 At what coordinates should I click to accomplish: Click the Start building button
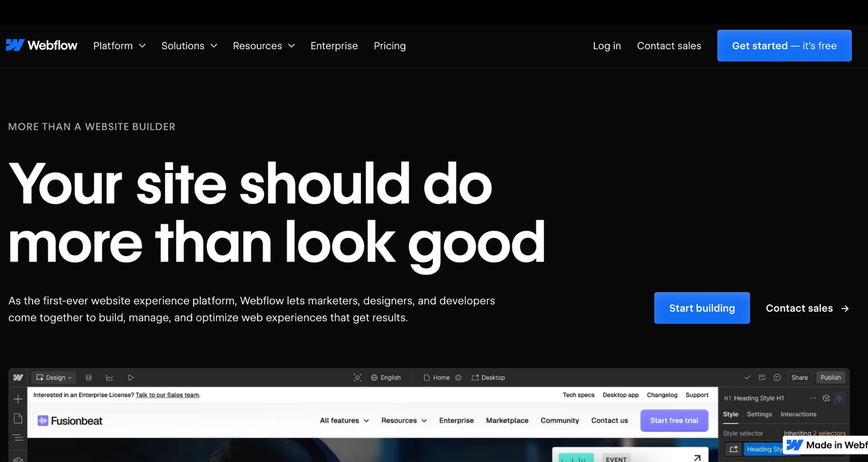pos(702,308)
